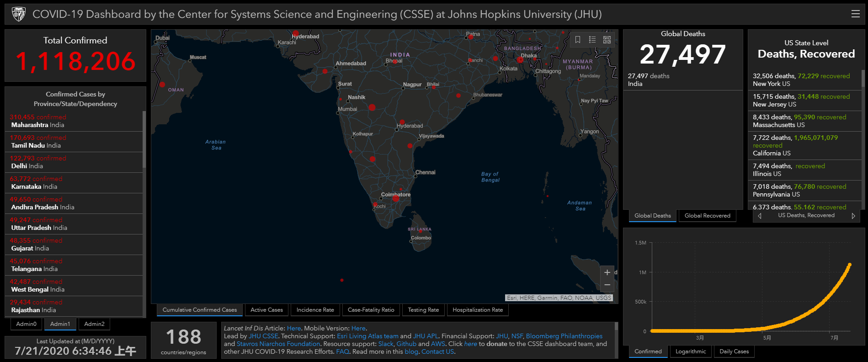
Task: Open the NSF link
Action: [517, 336]
